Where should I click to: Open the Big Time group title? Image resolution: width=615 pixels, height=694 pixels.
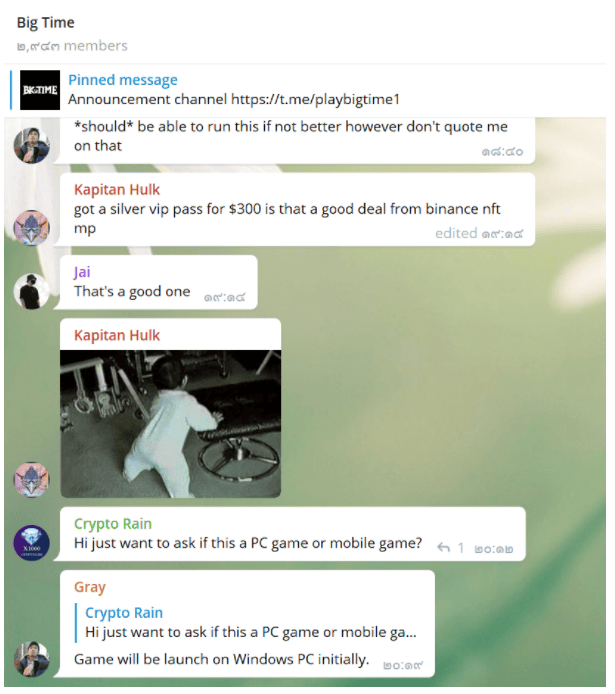(x=46, y=22)
